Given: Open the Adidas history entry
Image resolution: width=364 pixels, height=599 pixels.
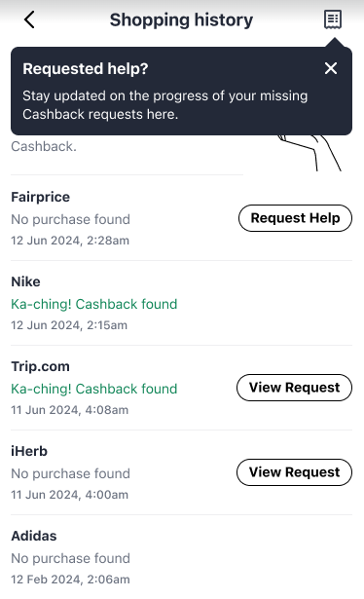Looking at the screenshot, I should click(181, 557).
